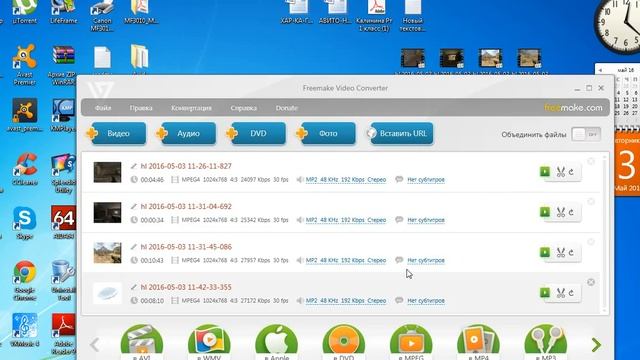This screenshot has height=360, width=640.
Task: Convert to MP4 format
Action: pos(478,342)
